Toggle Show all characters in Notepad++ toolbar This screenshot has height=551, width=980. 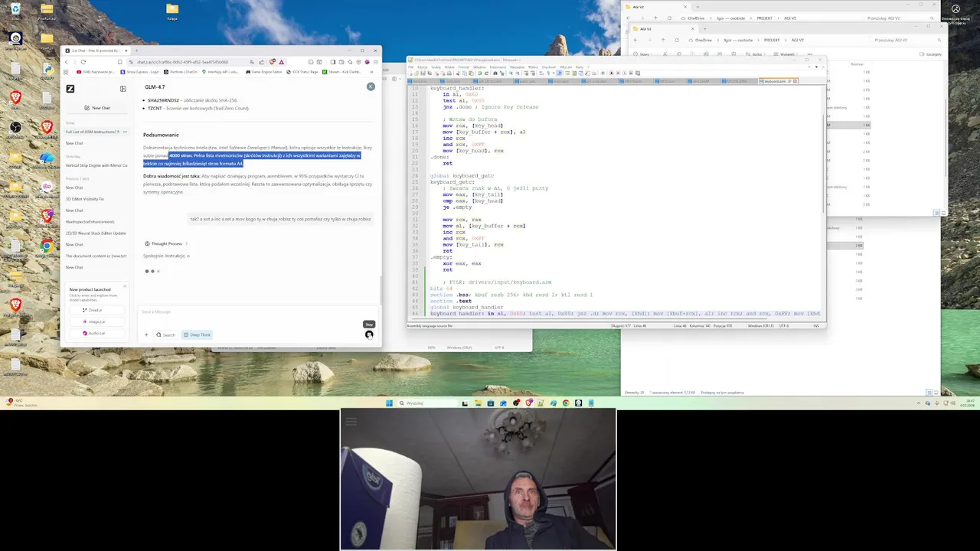click(548, 73)
